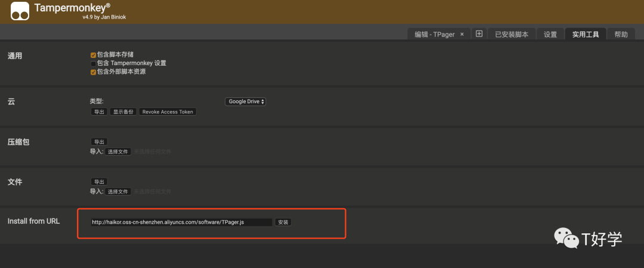Screen dimensions: 644x268
Task: Click the 类型: label
Action: [x=97, y=101]
